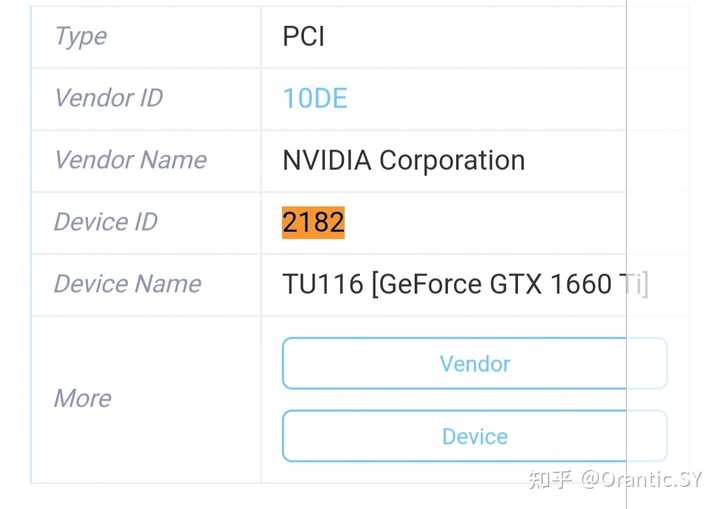Select the highlighted 2182 device ID
The height and width of the screenshot is (509, 720).
(x=313, y=222)
